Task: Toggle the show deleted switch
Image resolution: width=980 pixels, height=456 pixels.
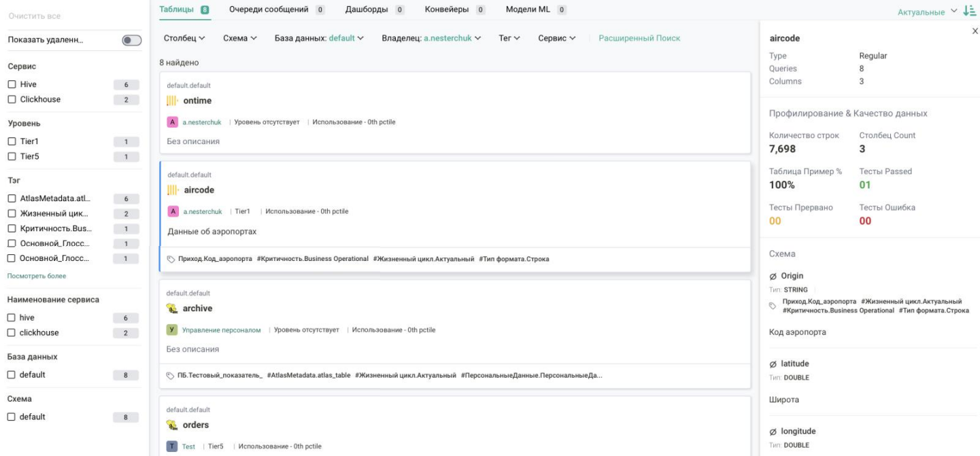Action: click(x=131, y=40)
